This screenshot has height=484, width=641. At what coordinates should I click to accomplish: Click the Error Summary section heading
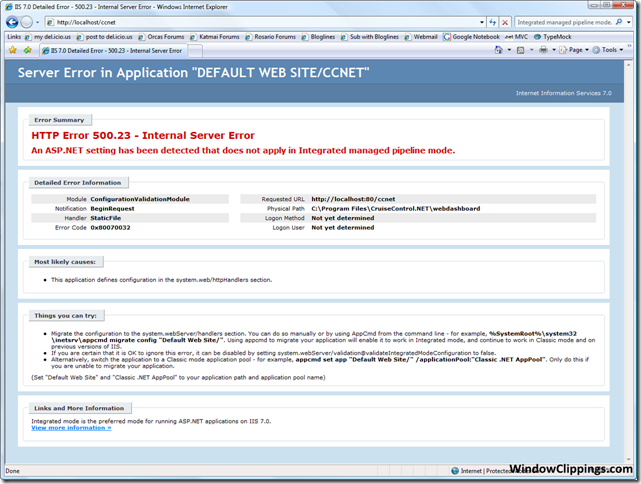click(60, 120)
